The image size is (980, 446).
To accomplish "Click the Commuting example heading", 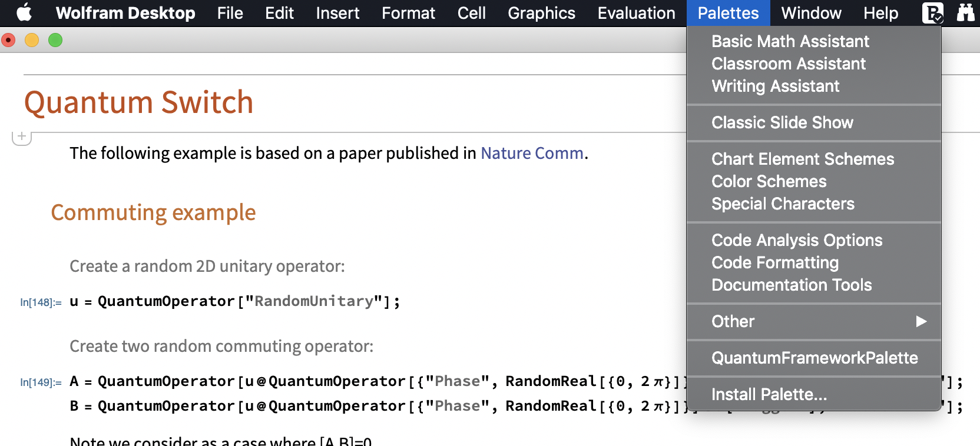I will (x=153, y=212).
